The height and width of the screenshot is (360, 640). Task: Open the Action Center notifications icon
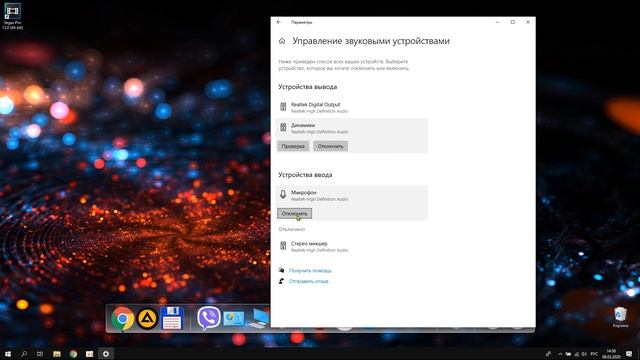click(629, 354)
